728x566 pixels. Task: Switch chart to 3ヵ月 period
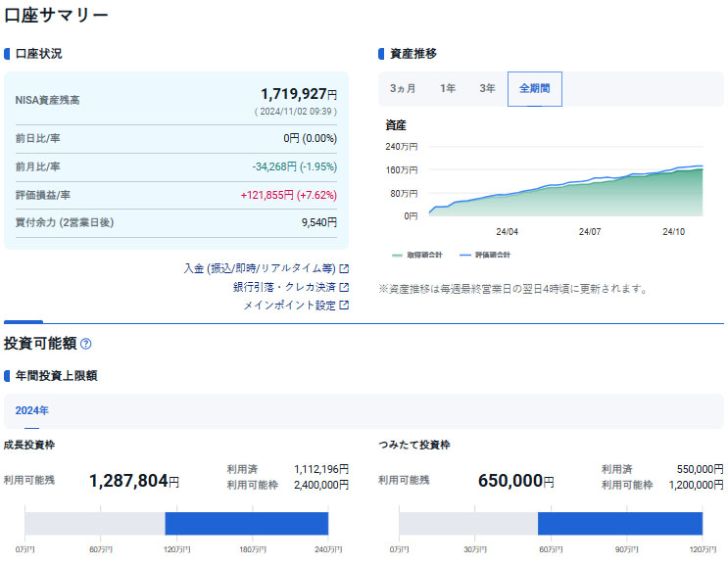point(403,88)
